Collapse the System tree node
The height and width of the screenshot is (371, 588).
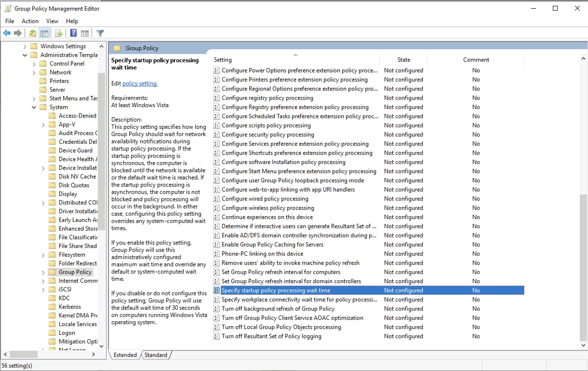pyautogui.click(x=34, y=107)
